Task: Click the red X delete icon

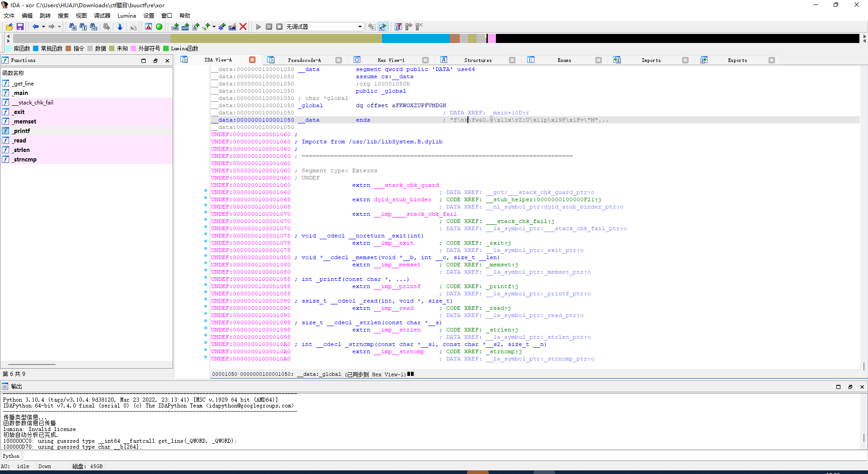Action: coord(243,27)
